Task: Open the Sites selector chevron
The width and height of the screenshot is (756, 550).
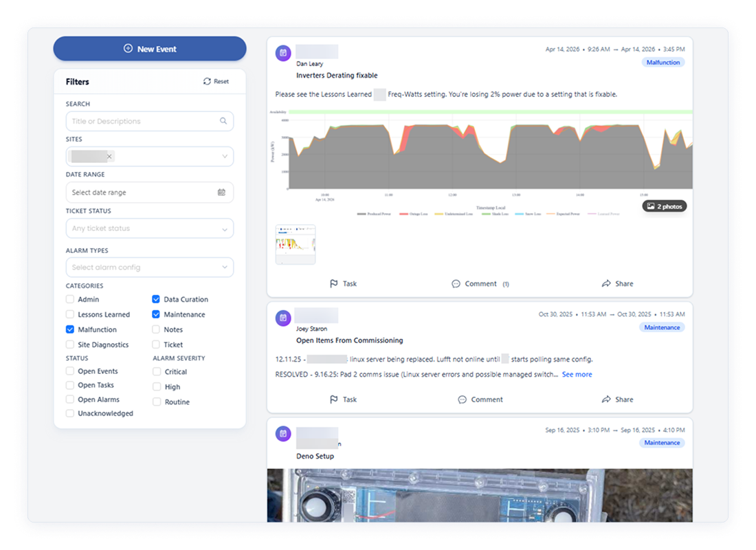Action: pos(225,156)
